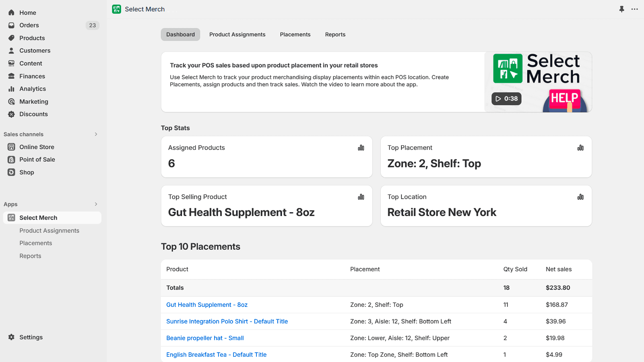Click the chart icon on Top Placement card
Image resolution: width=644 pixels, height=362 pixels.
[580, 148]
